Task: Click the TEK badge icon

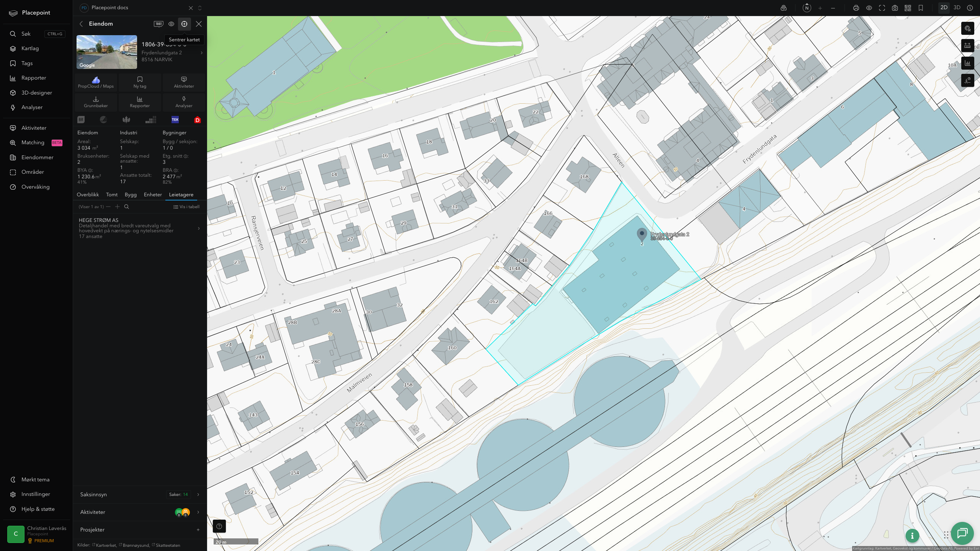Action: (x=175, y=120)
